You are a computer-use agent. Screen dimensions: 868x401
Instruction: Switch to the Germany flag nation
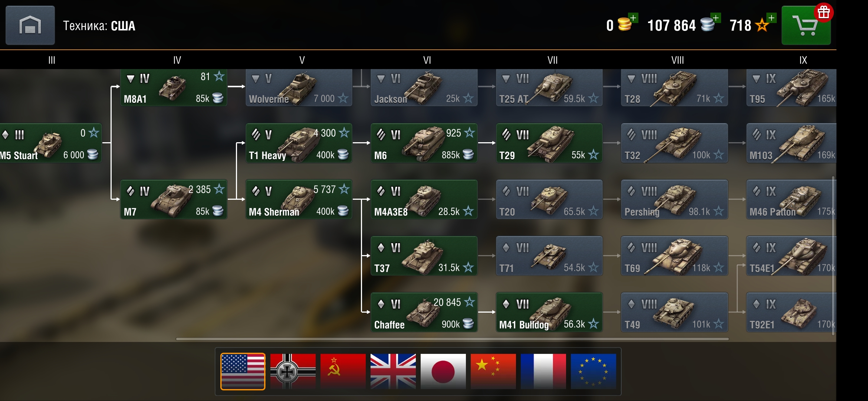293,371
